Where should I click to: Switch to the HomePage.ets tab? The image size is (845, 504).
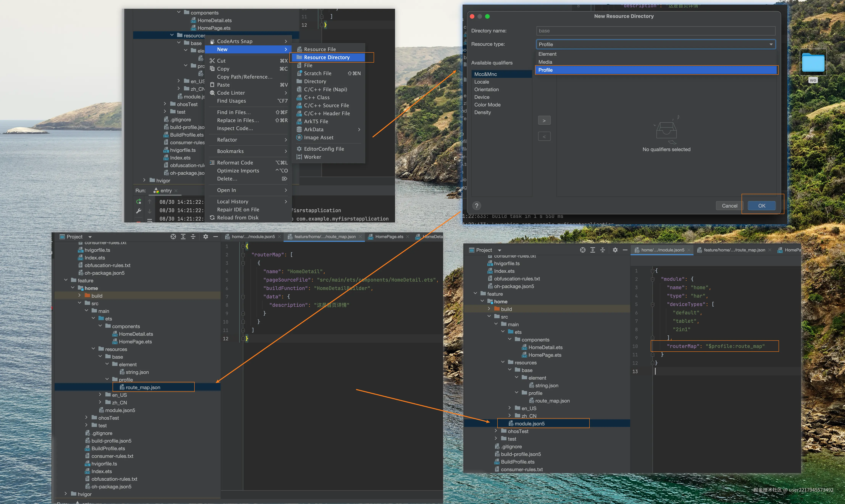point(389,237)
